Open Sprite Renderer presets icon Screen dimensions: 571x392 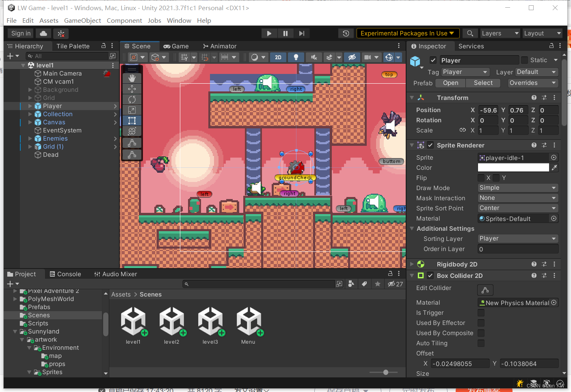pyautogui.click(x=544, y=145)
